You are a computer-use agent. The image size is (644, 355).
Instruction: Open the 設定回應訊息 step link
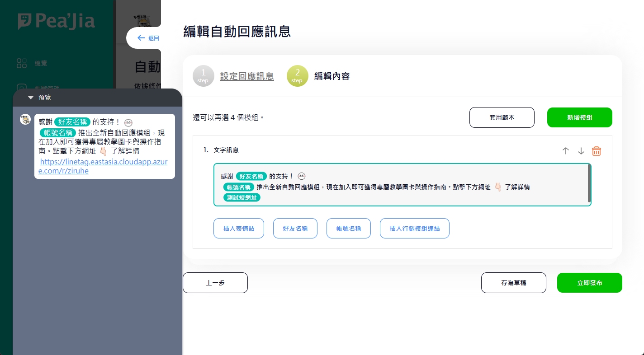246,76
